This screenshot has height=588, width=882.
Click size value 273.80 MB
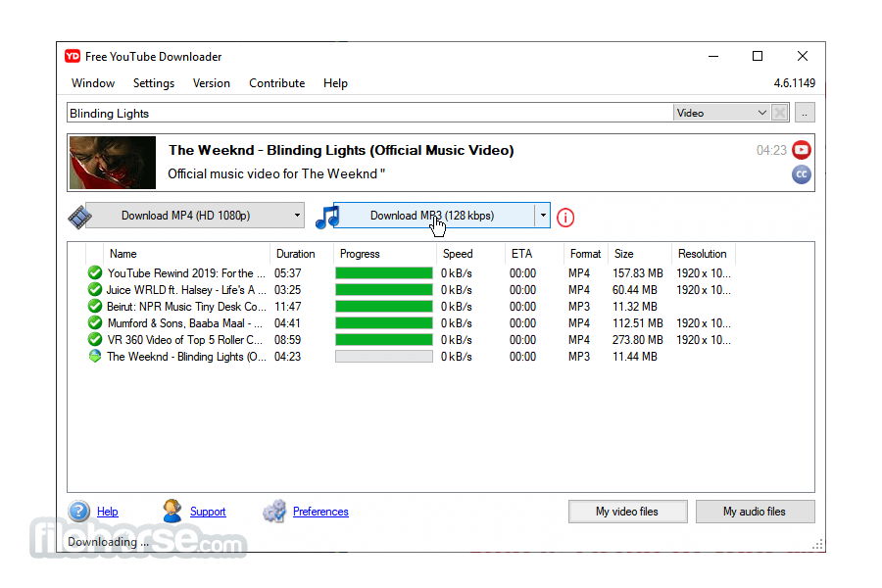[x=638, y=340]
